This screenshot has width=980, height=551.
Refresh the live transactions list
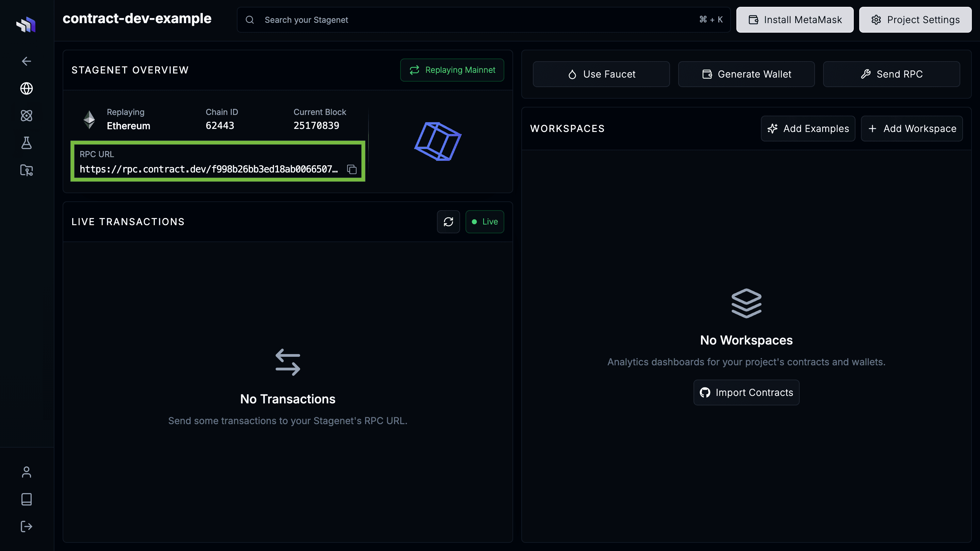pyautogui.click(x=448, y=222)
